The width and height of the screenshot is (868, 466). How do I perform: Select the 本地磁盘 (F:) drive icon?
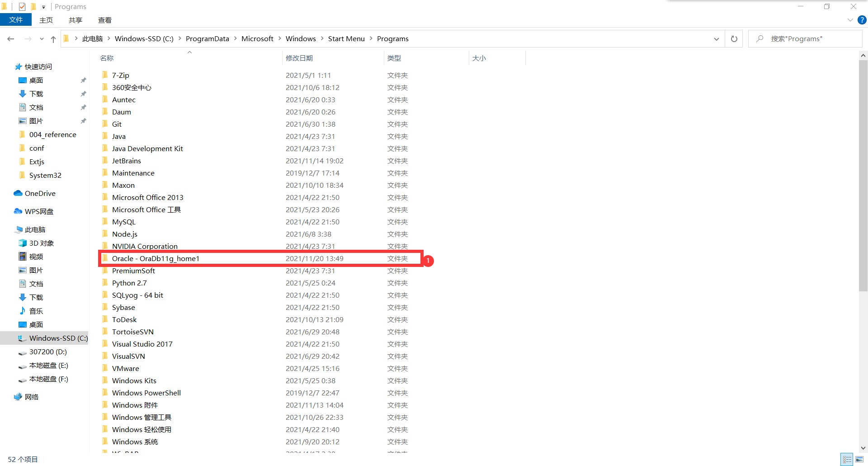tap(23, 380)
